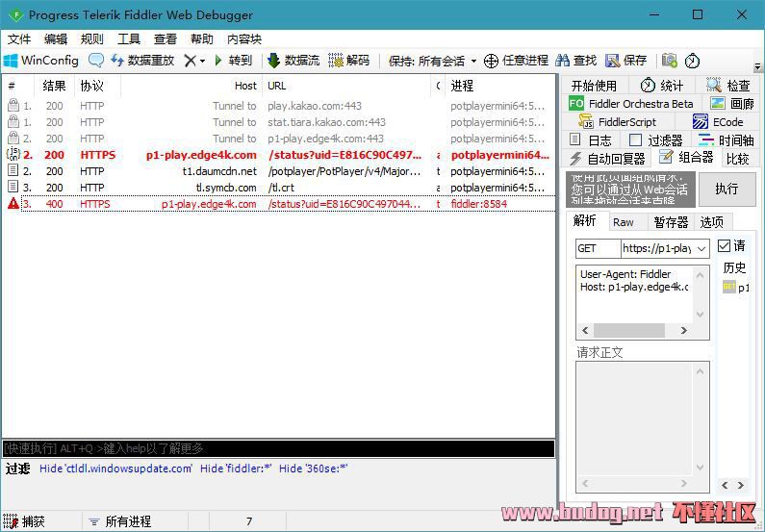Open the 工具 menu
This screenshot has height=532, width=765.
(x=129, y=39)
